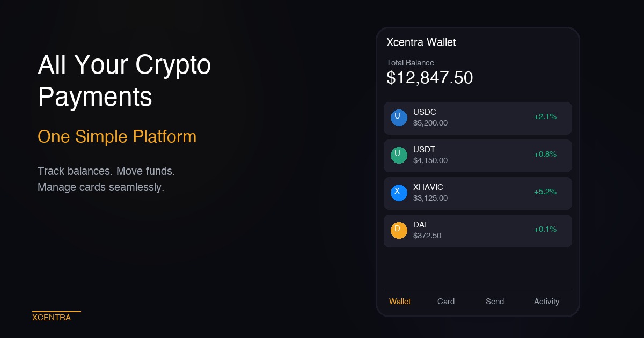The width and height of the screenshot is (644, 338).
Task: Click the Xcentra Wallet card header
Action: pos(421,42)
